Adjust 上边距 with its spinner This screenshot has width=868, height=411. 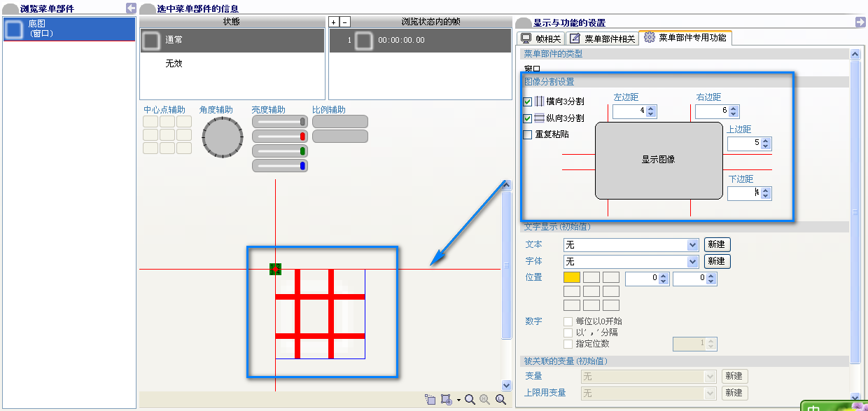(766, 144)
